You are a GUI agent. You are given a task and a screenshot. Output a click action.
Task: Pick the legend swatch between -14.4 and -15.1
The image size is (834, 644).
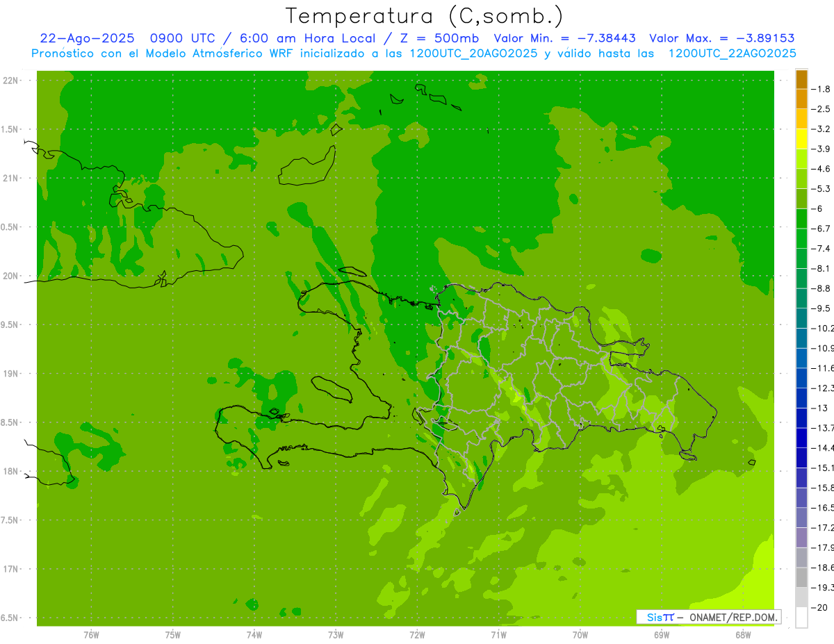[801, 458]
